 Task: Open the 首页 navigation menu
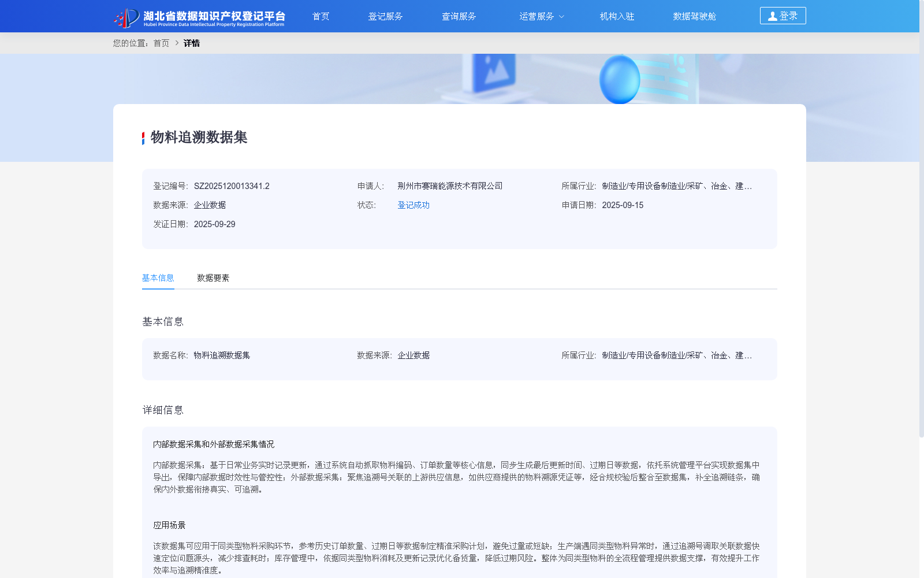321,16
